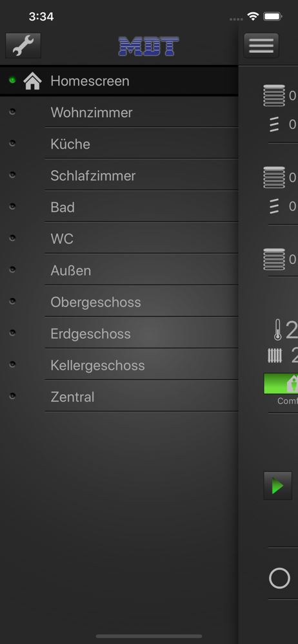Tap the hamburger menu button
This screenshot has height=644, width=298.
tap(261, 46)
